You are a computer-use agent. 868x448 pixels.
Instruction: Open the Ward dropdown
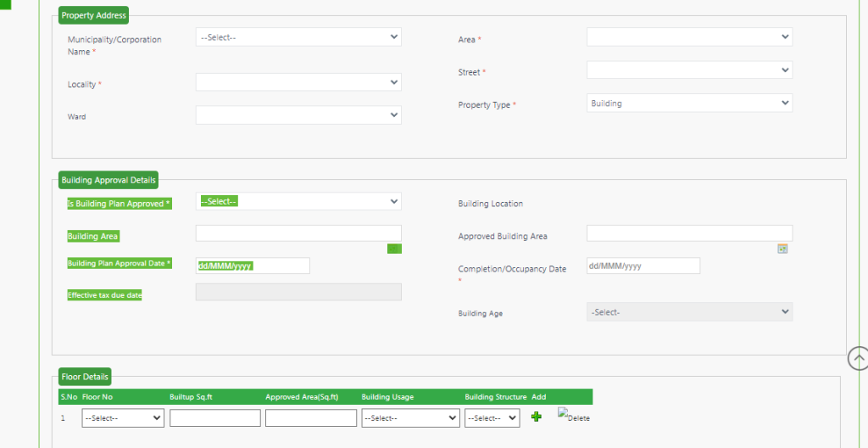pyautogui.click(x=298, y=115)
